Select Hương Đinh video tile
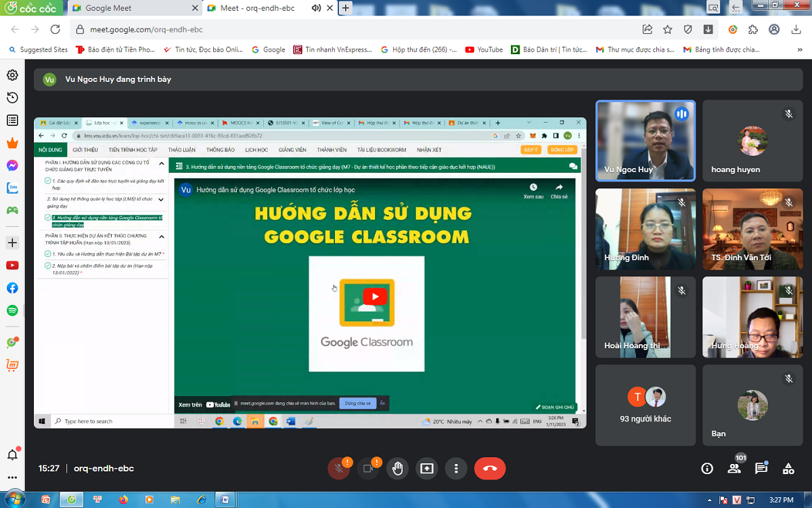Viewport: 812px width, 508px height. [x=646, y=229]
